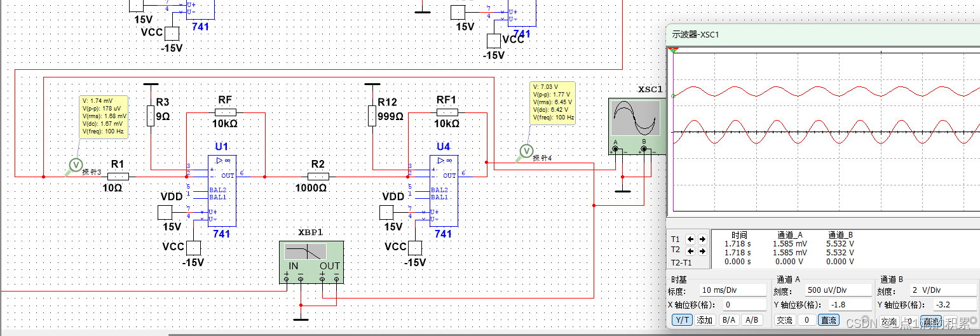Click terminal A on the XSC1 instrument

pos(615,150)
